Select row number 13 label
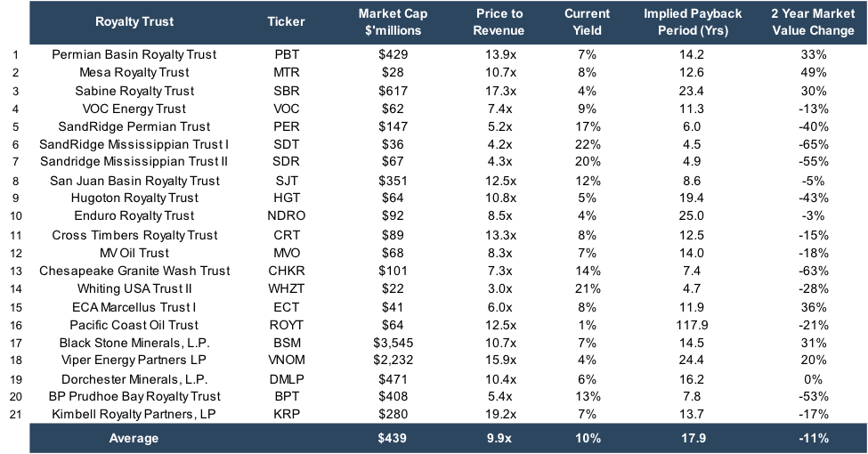The height and width of the screenshot is (454, 868). coord(14,271)
